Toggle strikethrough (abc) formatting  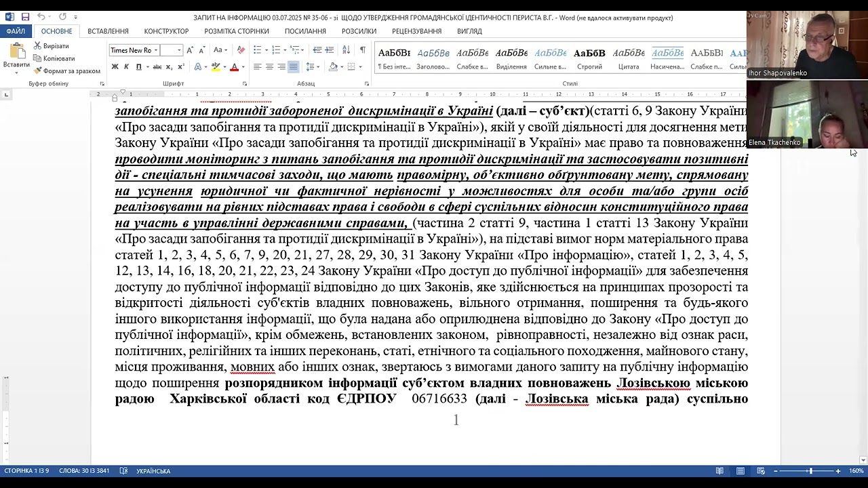157,66
